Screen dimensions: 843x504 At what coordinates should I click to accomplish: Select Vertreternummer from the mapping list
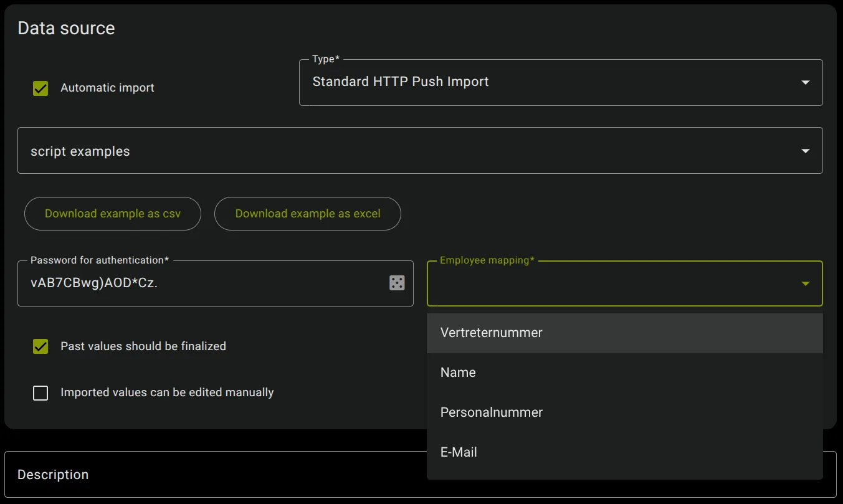491,332
